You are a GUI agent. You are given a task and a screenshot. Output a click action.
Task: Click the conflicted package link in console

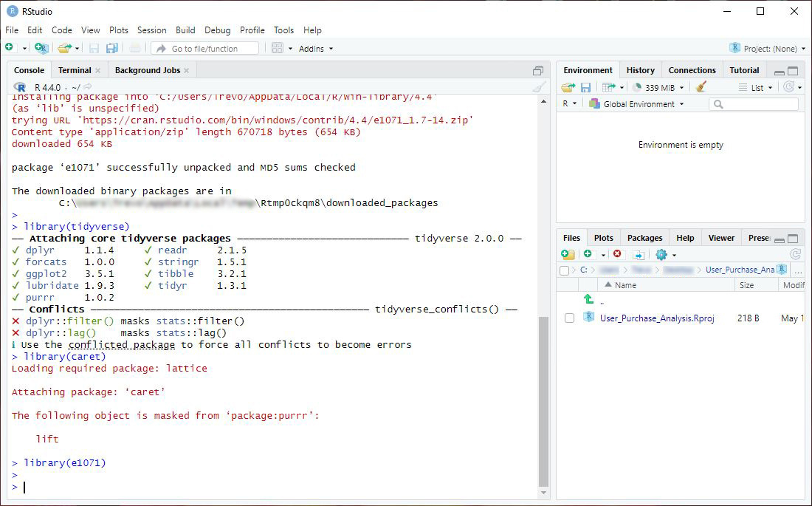122,345
